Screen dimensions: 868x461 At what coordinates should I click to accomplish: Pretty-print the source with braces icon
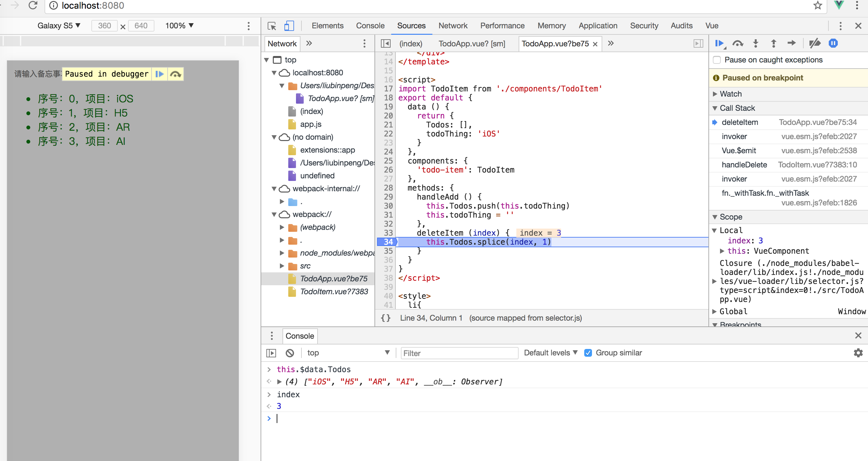pyautogui.click(x=385, y=318)
